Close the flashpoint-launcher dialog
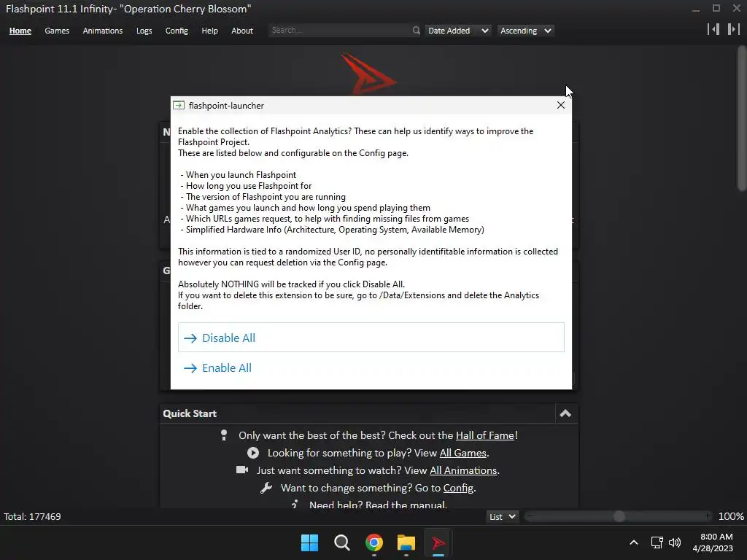747x560 pixels. click(x=561, y=105)
